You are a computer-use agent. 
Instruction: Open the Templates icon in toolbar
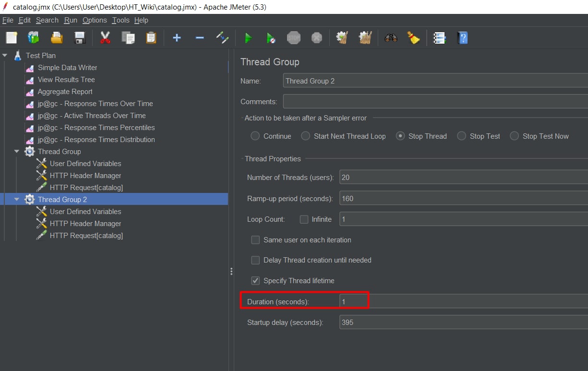34,37
